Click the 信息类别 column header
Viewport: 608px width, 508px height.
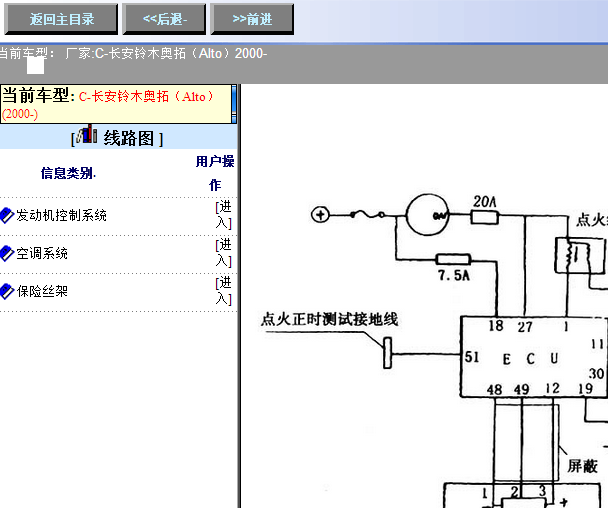[x=68, y=173]
